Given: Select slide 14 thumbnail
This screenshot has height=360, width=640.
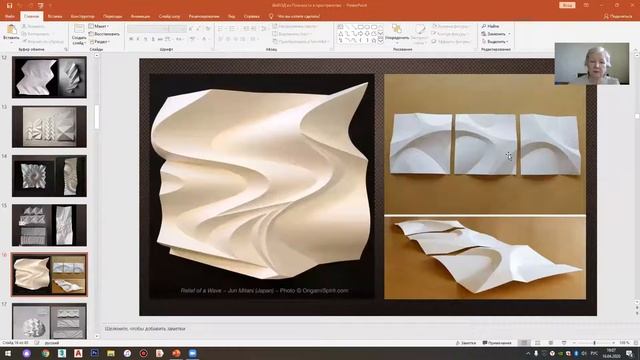Looking at the screenshot, I should [x=49, y=176].
